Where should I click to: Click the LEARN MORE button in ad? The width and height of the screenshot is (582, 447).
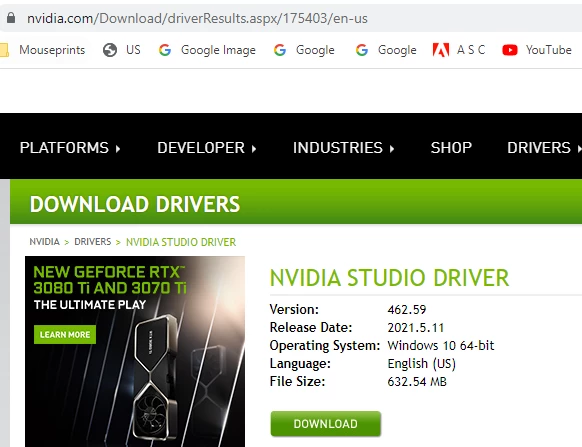[65, 335]
